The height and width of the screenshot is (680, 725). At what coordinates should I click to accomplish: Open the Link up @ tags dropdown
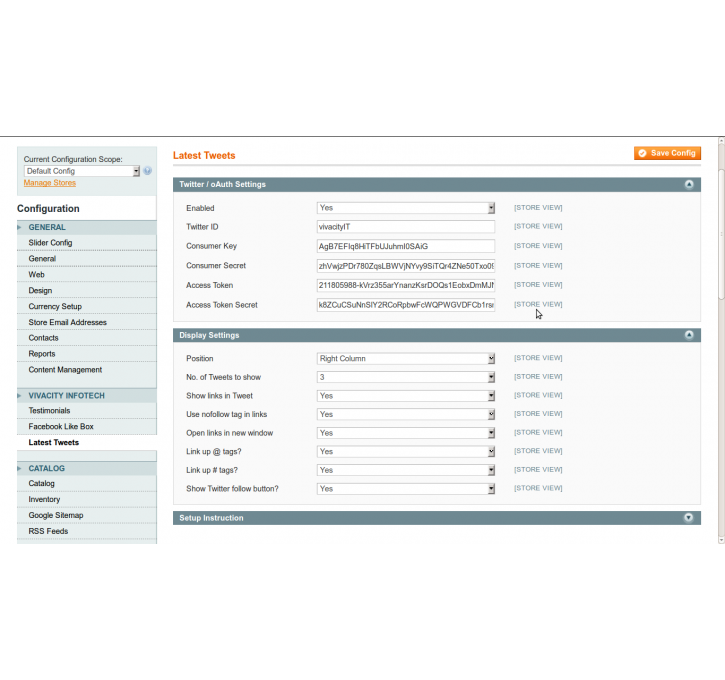click(406, 452)
